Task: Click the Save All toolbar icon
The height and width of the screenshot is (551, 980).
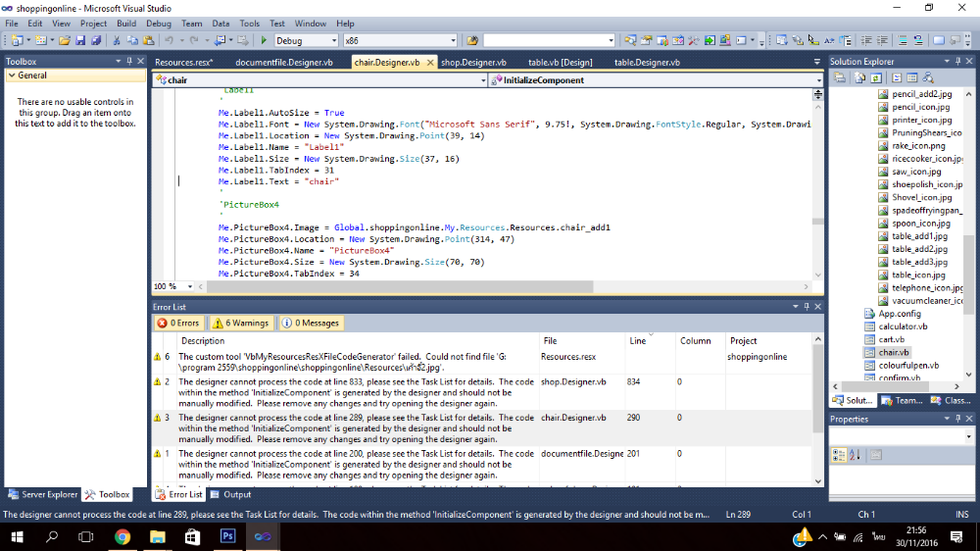Action: (96, 40)
